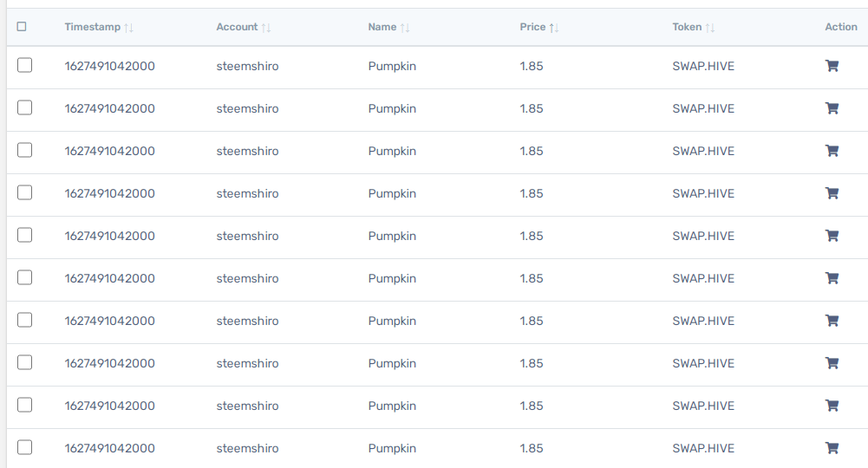
Task: Click the third row's shopping cart icon
Action: pyautogui.click(x=832, y=151)
